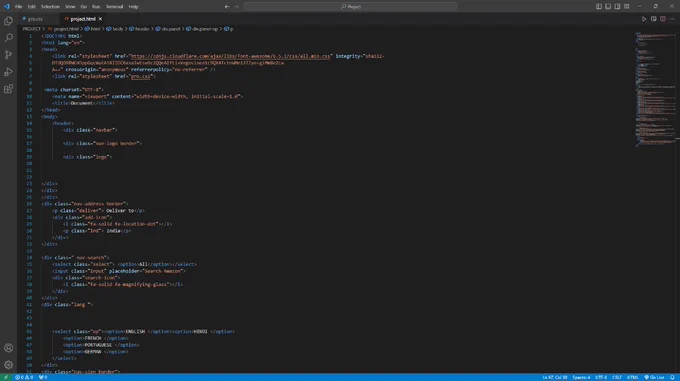Open the Run menu
Image resolution: width=680 pixels, height=381 pixels.
pos(96,7)
